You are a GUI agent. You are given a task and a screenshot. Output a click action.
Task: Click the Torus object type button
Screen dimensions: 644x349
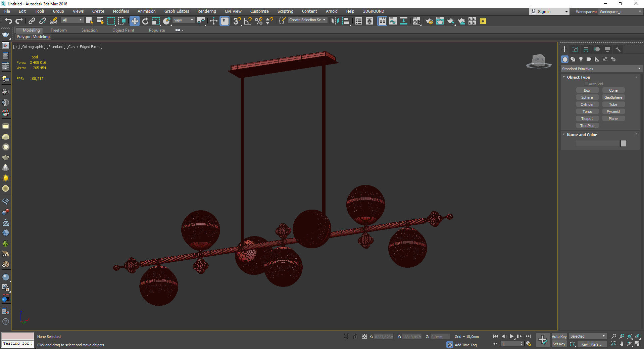click(x=587, y=112)
